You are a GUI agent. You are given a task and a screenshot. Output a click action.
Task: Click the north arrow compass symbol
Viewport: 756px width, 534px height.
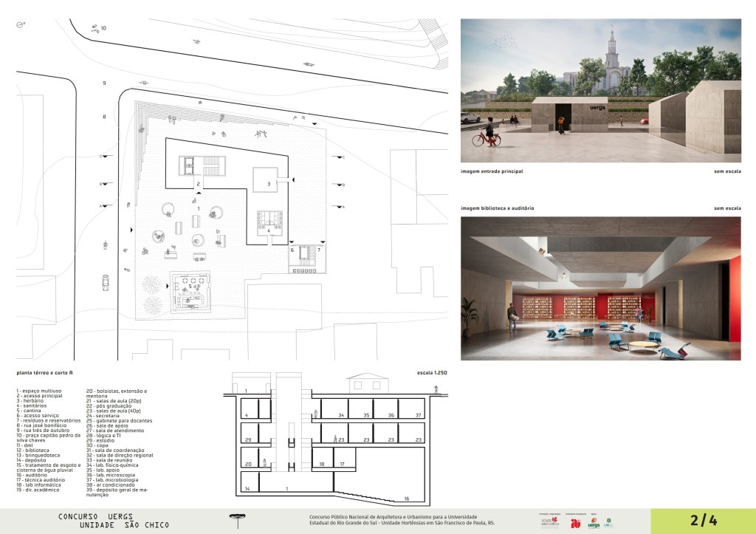[x=21, y=24]
